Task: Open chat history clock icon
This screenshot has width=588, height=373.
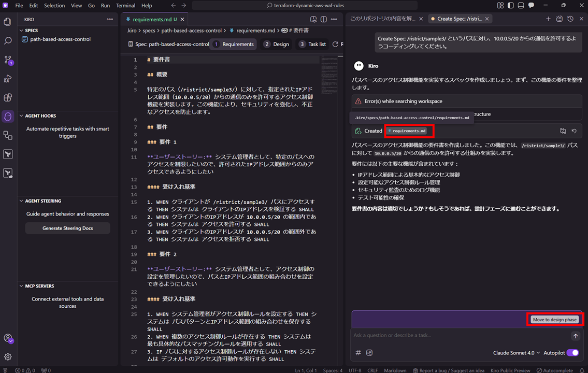Action: tap(570, 19)
